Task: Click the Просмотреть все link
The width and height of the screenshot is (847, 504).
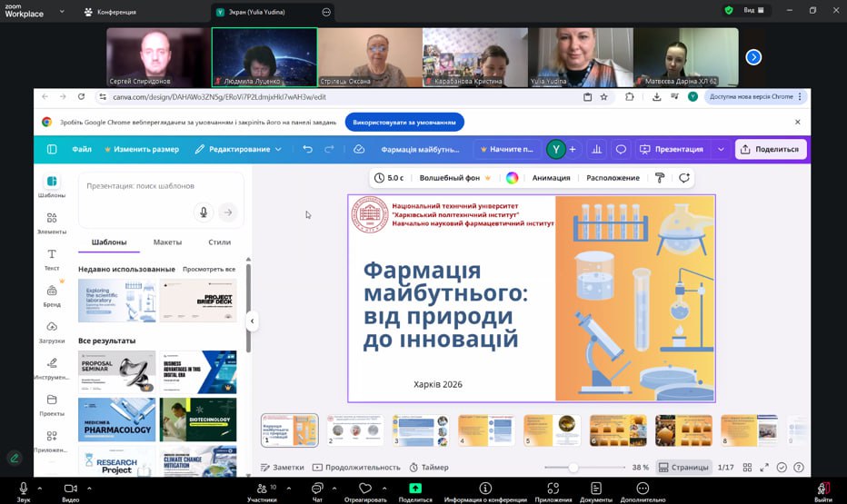Action: click(209, 270)
